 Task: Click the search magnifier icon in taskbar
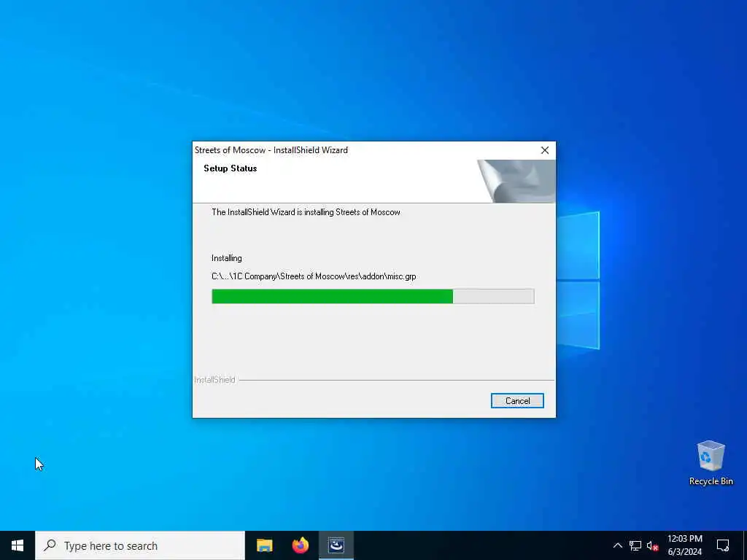pyautogui.click(x=50, y=545)
